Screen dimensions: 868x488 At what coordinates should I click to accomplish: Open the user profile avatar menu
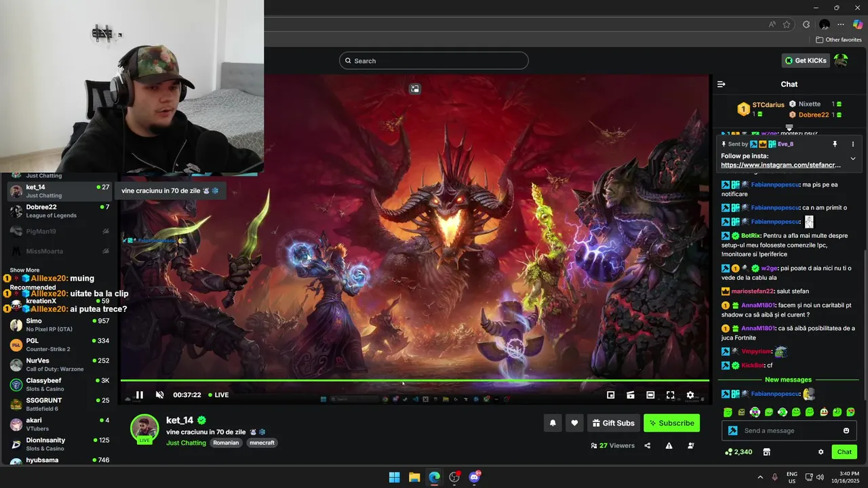(841, 60)
